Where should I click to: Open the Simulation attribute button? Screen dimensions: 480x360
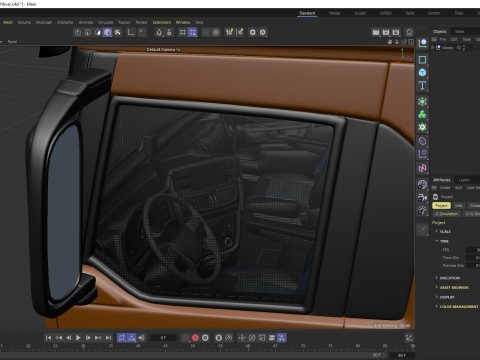point(447,214)
